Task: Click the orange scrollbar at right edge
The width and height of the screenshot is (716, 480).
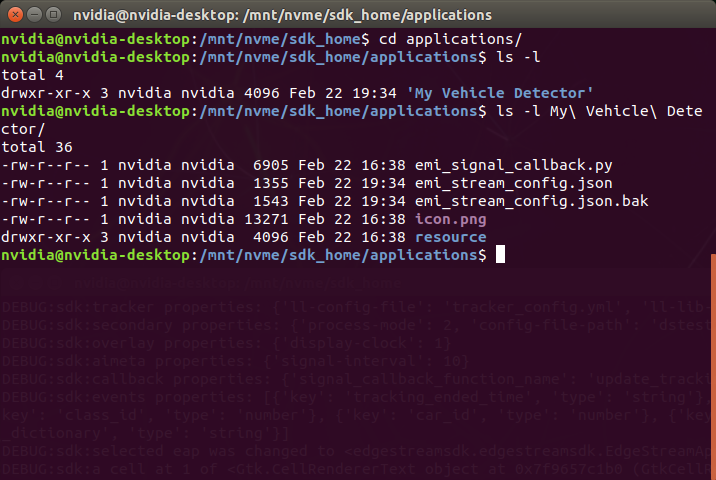Action: coord(713,367)
